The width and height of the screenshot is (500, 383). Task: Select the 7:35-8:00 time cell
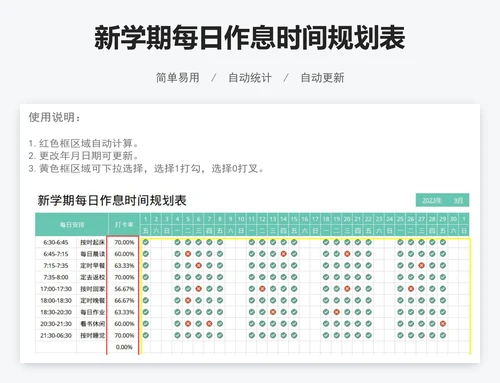click(56, 277)
